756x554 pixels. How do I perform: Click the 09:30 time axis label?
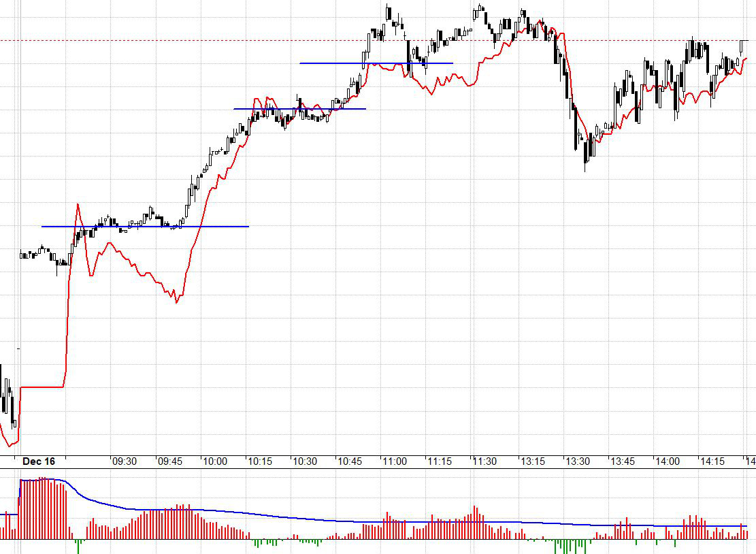tap(125, 461)
